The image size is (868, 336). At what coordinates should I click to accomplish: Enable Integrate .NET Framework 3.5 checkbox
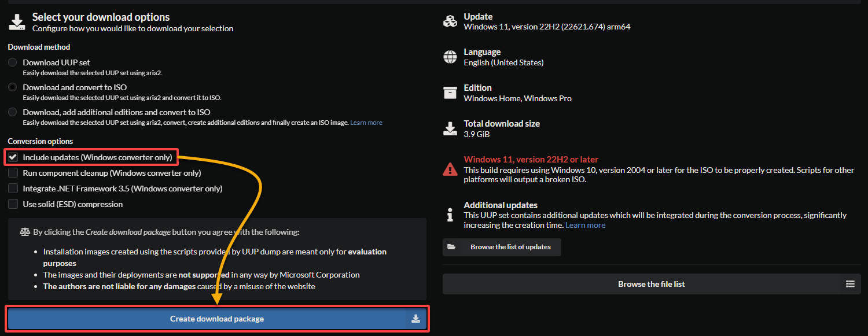pos(13,189)
